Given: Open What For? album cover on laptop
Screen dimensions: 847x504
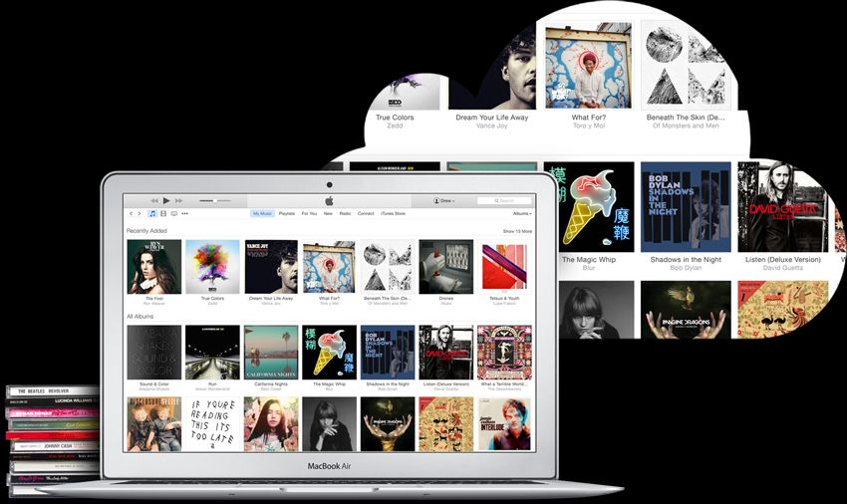Looking at the screenshot, I should point(330,267).
